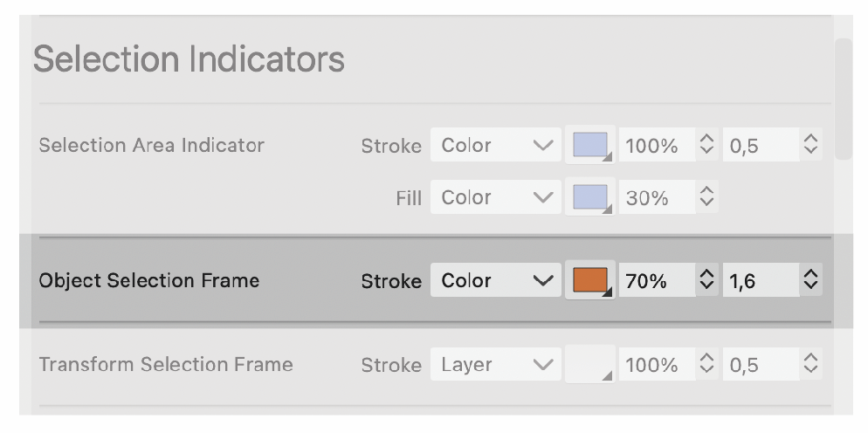Open Transform Selection Frame stroke Layer dropdown
The image size is (868, 433).
point(495,365)
